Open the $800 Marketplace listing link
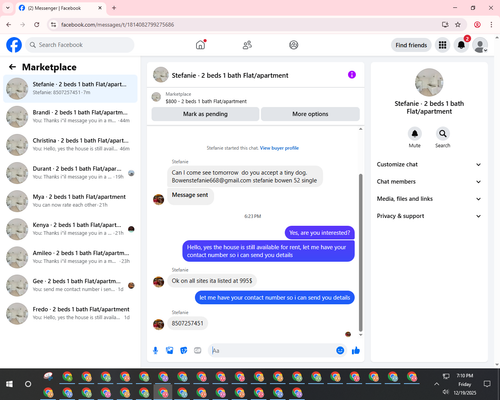Image resolution: width=500 pixels, height=400 pixels. pyautogui.click(x=206, y=101)
